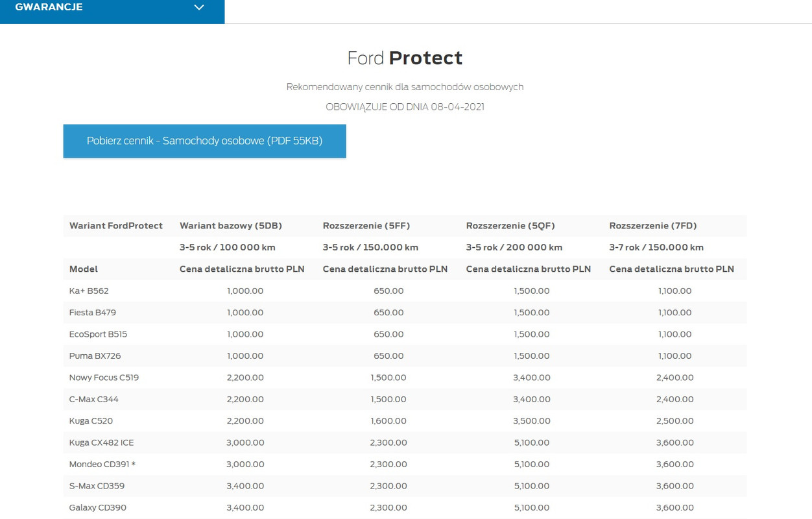
Task: Select the 7FD price 2,500.00 for Kuga C520
Action: click(675, 421)
